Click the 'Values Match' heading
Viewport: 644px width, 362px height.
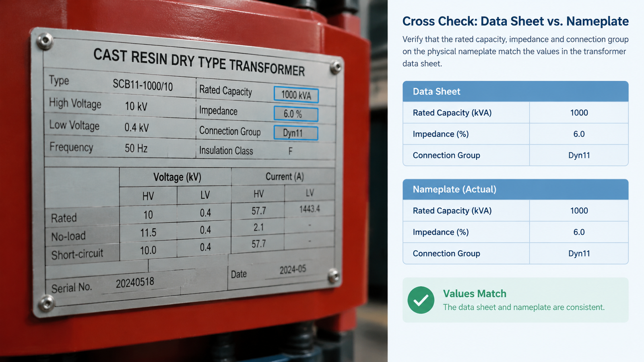pos(475,294)
